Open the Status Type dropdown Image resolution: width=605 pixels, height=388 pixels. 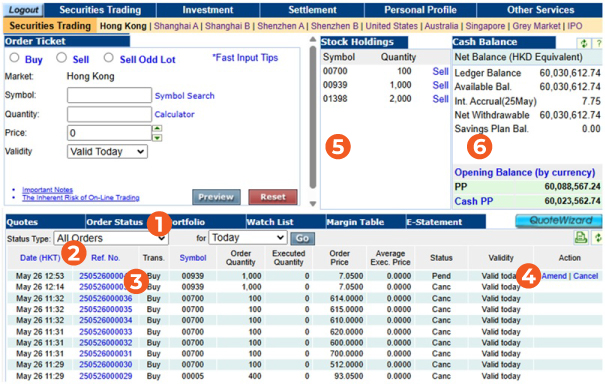point(111,238)
